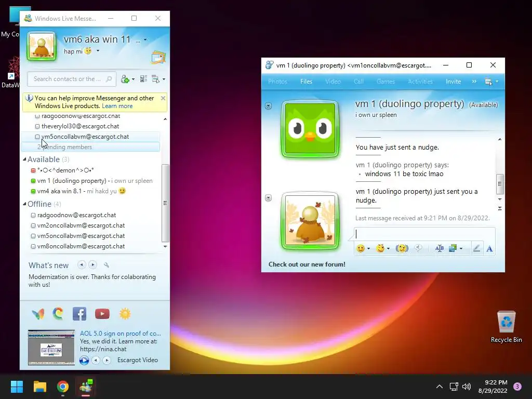Open the MSN butterfly icon

38,314
